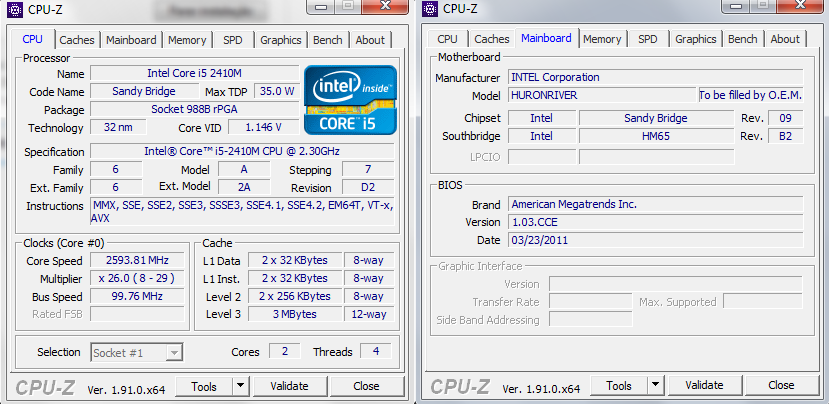The height and width of the screenshot is (404, 829).
Task: Click Specification field i5-2410M CPU @ 2.30GHz
Action: 242,151
